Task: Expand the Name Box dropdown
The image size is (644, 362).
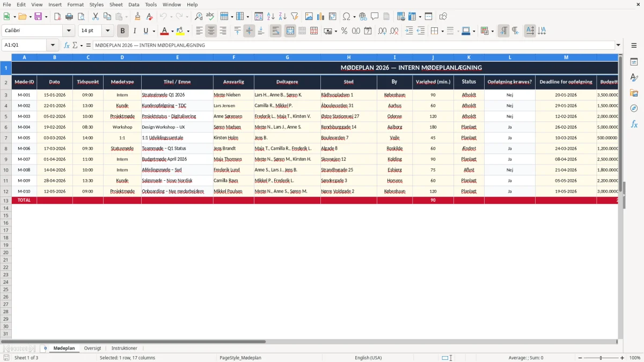Action: click(53, 45)
